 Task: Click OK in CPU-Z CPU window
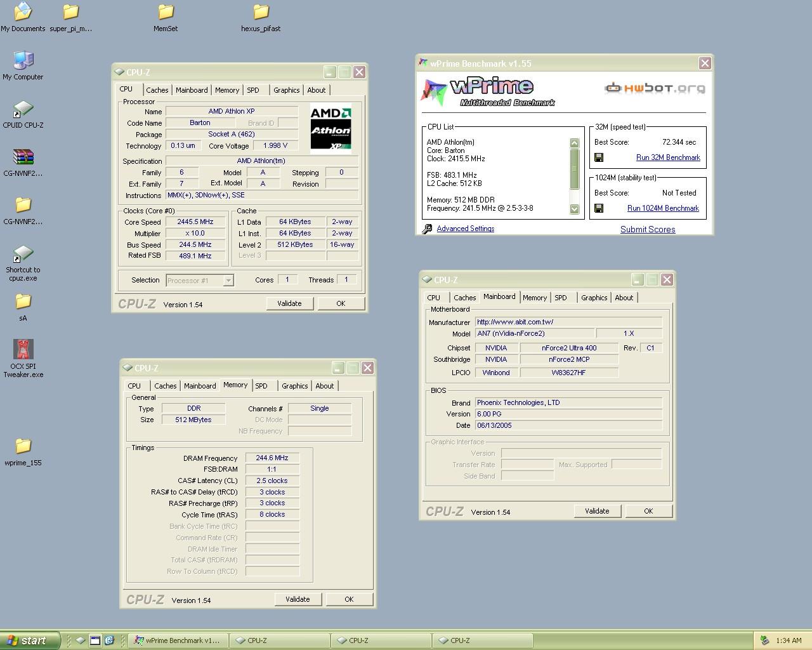click(341, 303)
